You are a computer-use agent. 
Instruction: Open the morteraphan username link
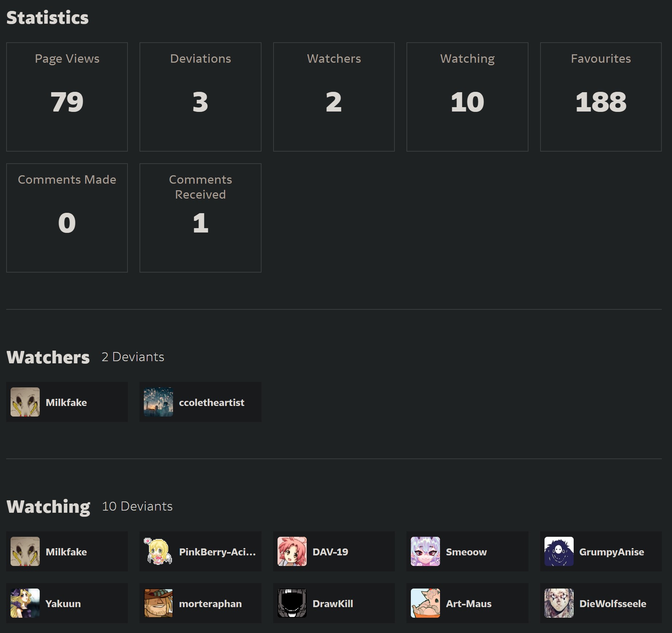(210, 604)
